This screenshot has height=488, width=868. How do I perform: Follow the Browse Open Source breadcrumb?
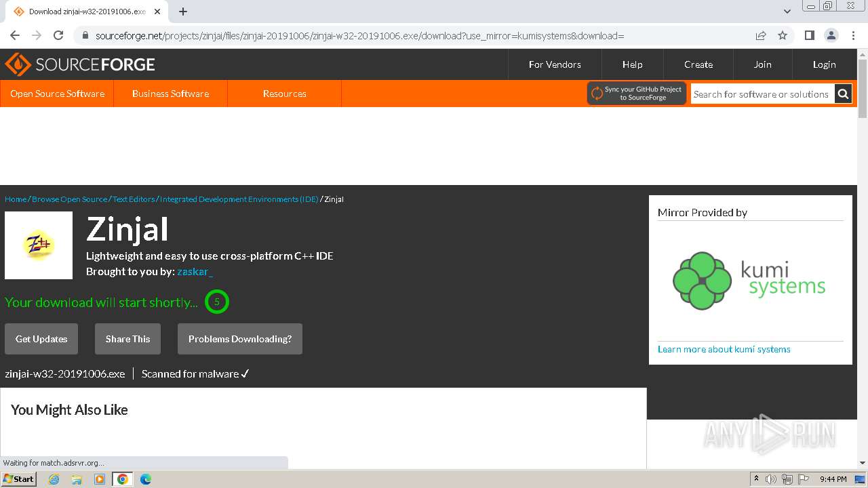[x=69, y=199]
